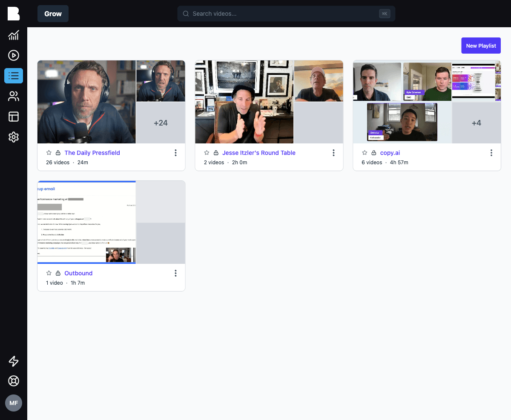Click lock icon on Outbound playlist
This screenshot has width=511, height=420.
(58, 273)
